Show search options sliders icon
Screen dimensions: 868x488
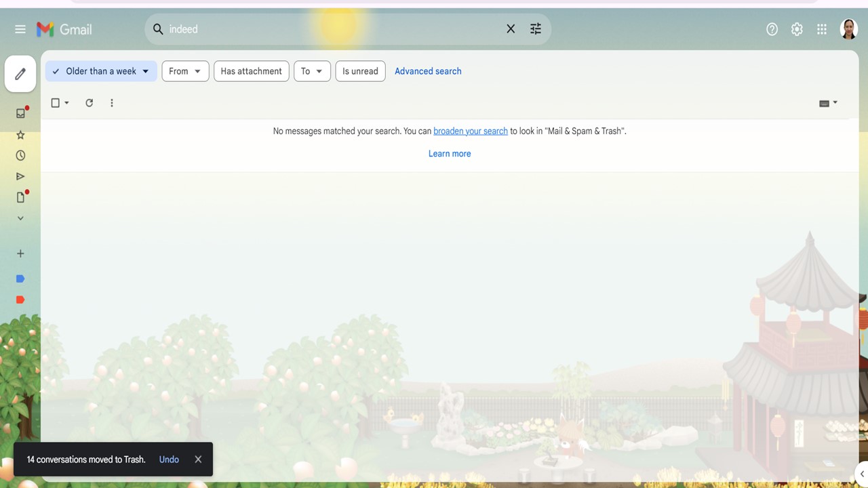(536, 29)
